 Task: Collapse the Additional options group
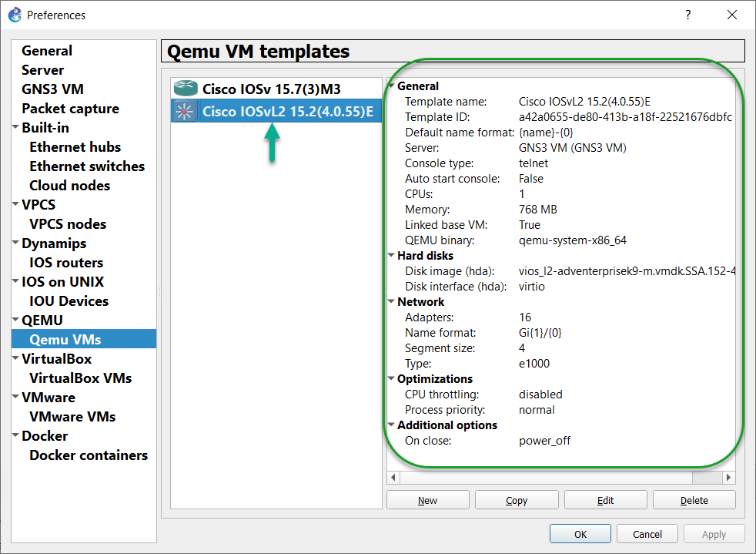pos(392,425)
